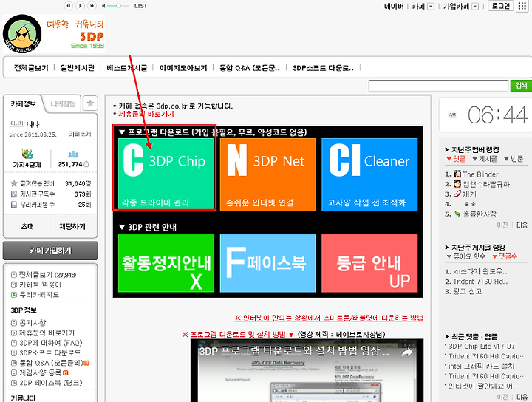Open the 3DP소프트 다운로드 menu item
Viewport: 532px width, 402px height.
(323, 68)
